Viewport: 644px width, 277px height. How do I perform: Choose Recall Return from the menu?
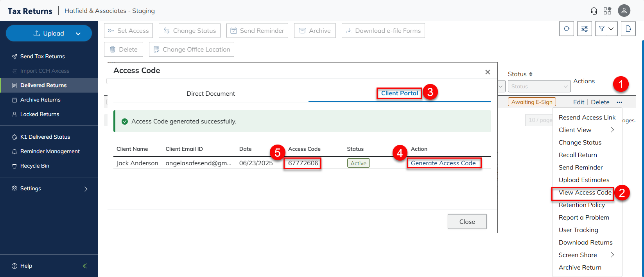[578, 155]
